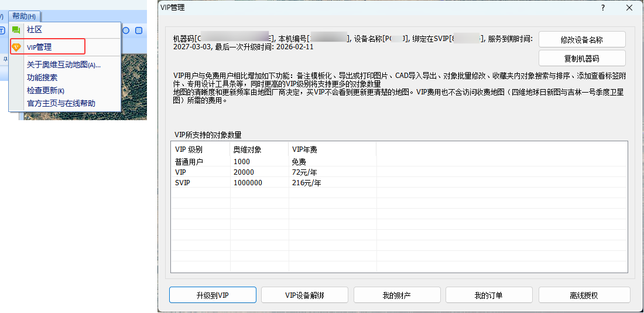This screenshot has width=644, height=313.
Task: Click 升级到VIP button
Action: (213, 295)
